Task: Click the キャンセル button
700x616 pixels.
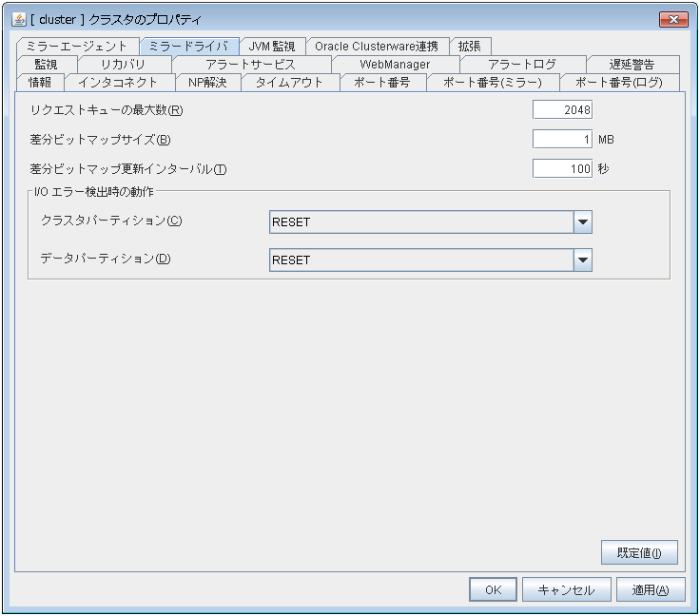Action: coord(566,589)
